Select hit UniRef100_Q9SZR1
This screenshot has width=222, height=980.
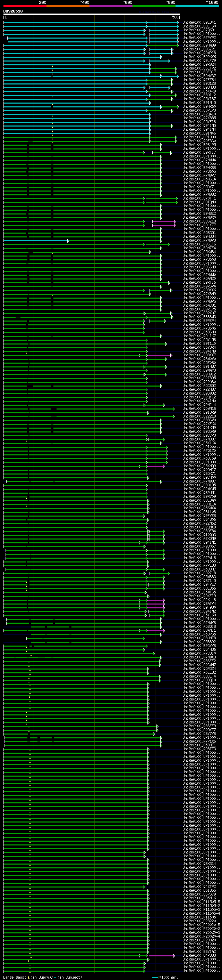click(199, 49)
